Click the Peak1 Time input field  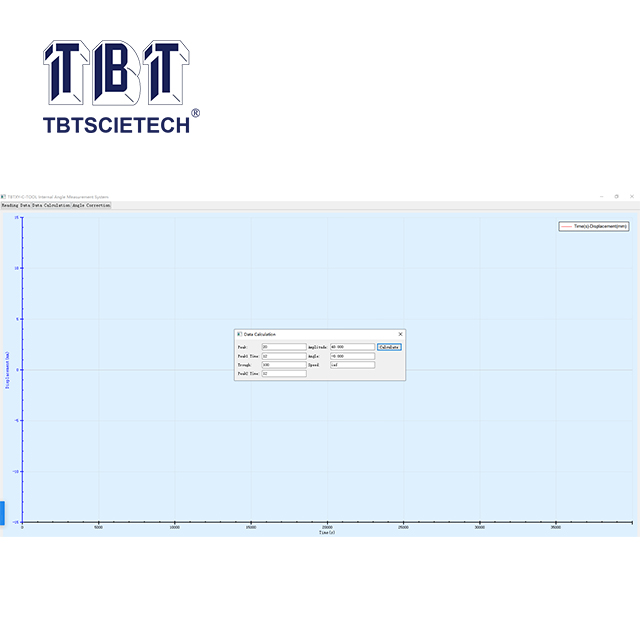(x=284, y=356)
